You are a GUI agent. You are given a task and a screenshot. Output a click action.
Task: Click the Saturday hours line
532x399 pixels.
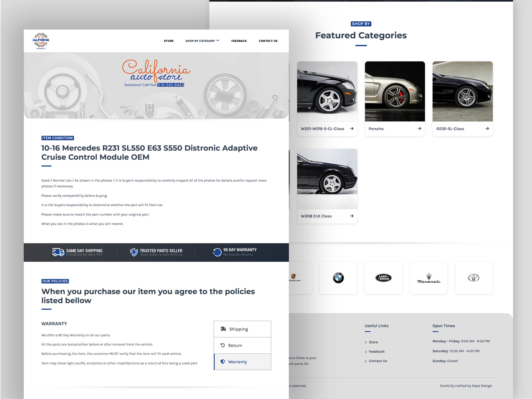click(456, 351)
